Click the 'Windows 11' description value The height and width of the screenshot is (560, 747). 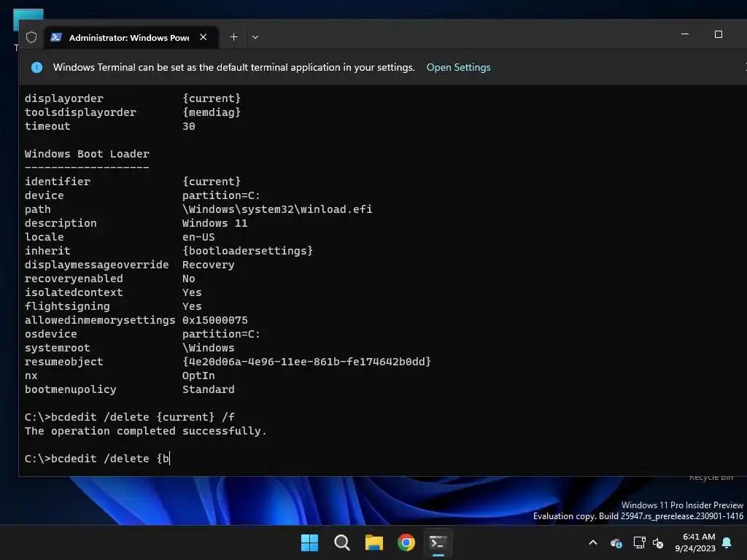click(215, 223)
